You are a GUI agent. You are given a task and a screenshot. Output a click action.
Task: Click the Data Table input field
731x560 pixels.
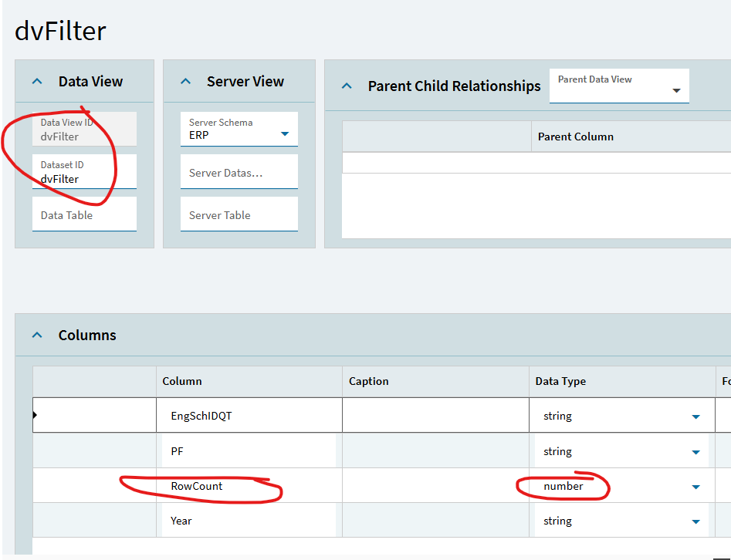[84, 214]
